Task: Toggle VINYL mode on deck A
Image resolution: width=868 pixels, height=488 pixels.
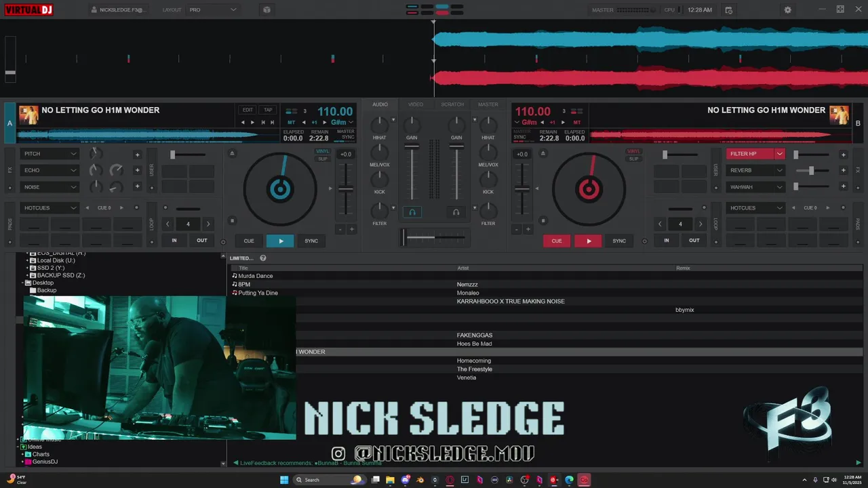Action: click(x=323, y=151)
